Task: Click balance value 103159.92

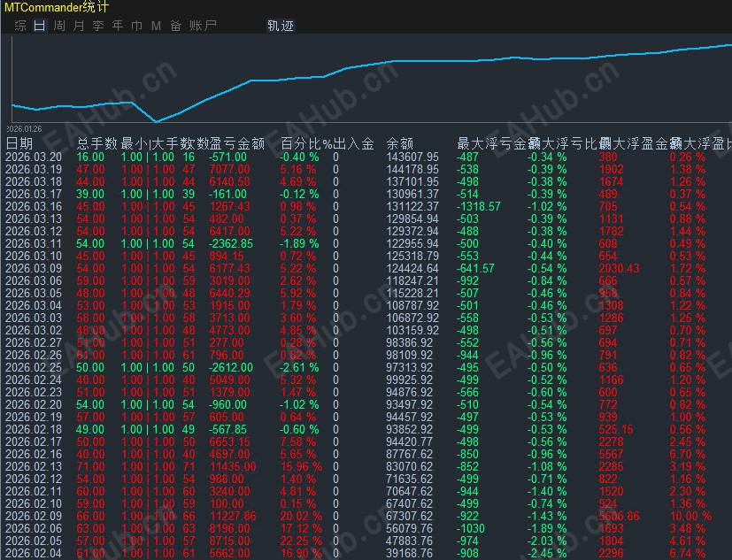Action: pos(412,330)
